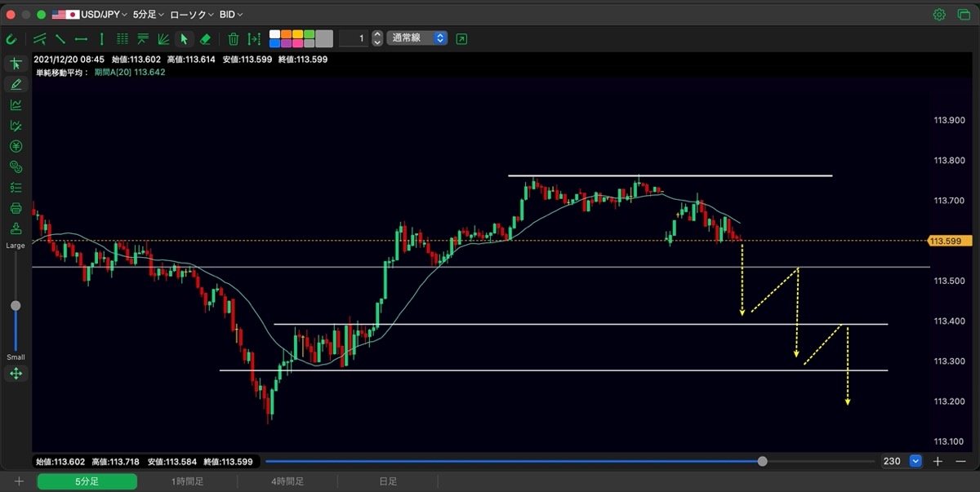Select the 5分足 tab at bottom

pyautogui.click(x=87, y=481)
